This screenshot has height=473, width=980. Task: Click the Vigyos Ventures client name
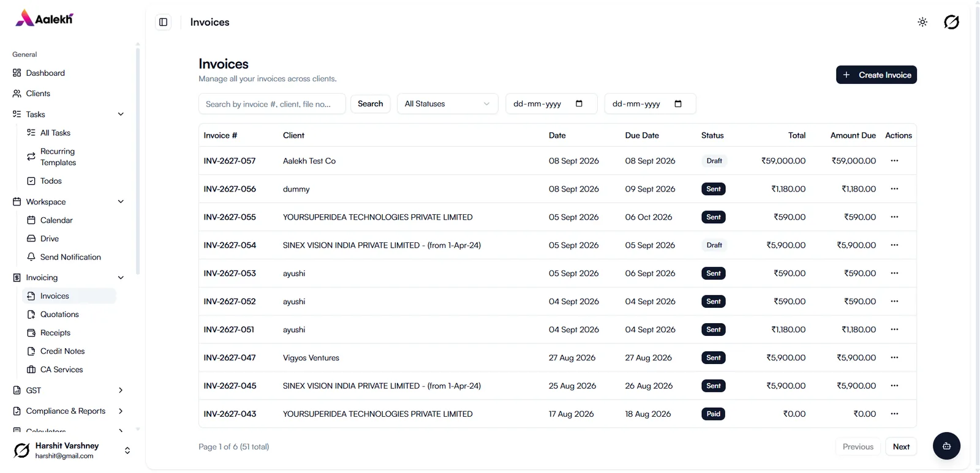(311, 358)
